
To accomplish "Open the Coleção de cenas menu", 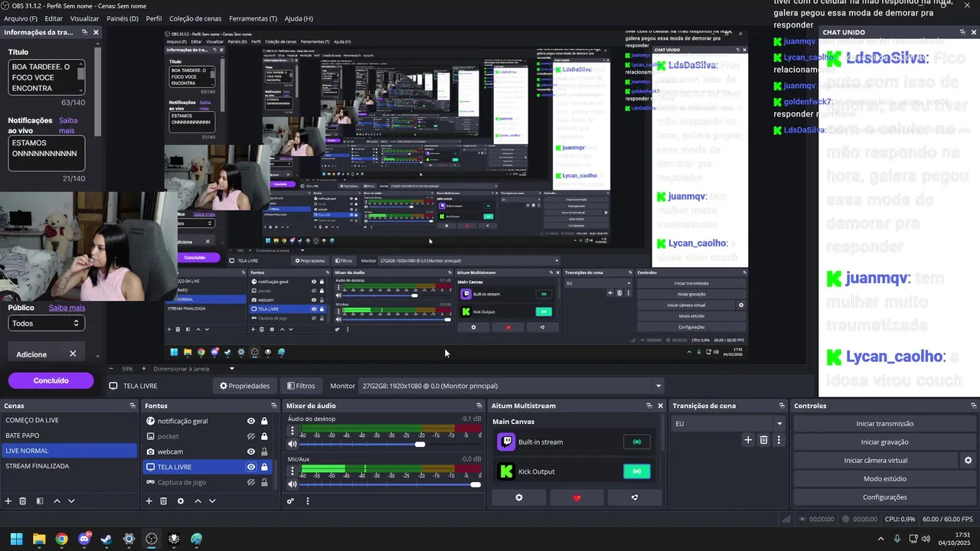I will click(x=194, y=18).
